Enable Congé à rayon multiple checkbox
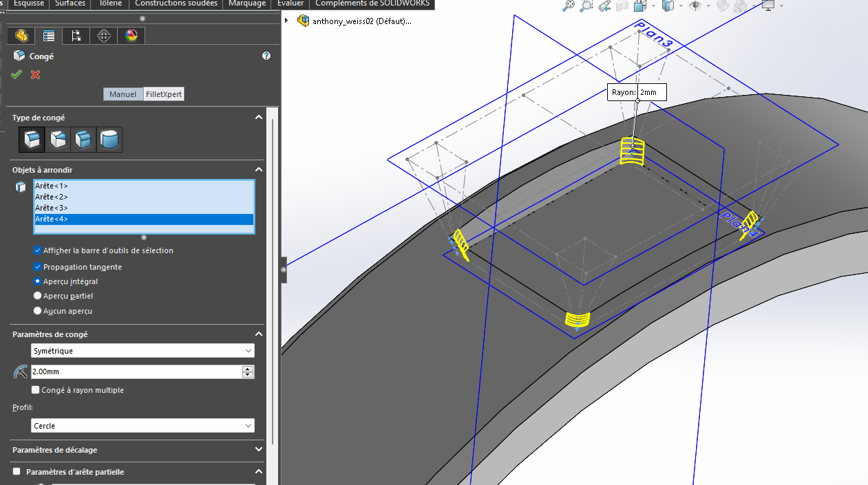Screen dimensions: 868x485 click(x=36, y=390)
